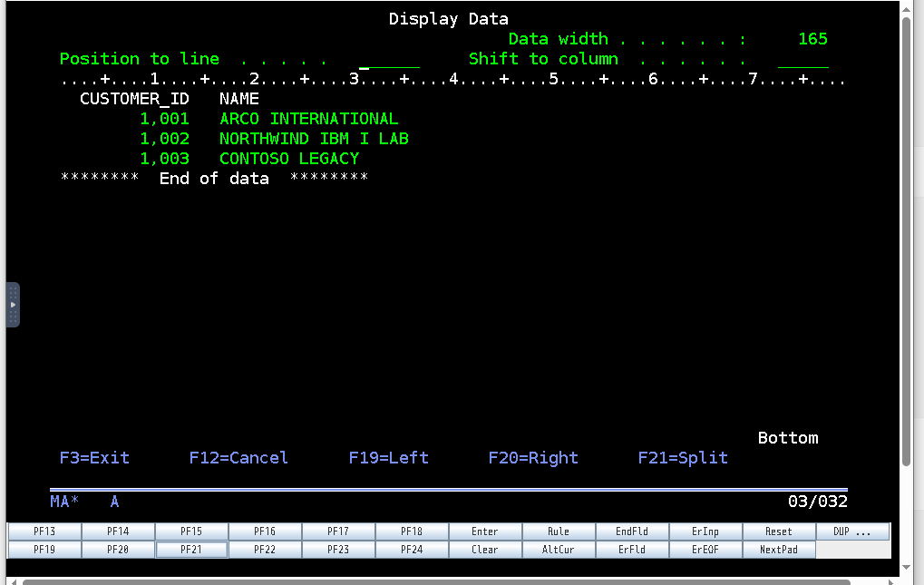Click the ErEOF keypad button
This screenshot has width=924, height=585.
[x=705, y=550]
